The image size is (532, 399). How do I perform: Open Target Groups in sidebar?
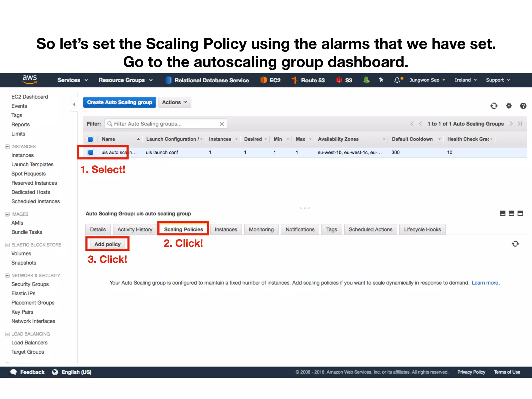coord(28,352)
